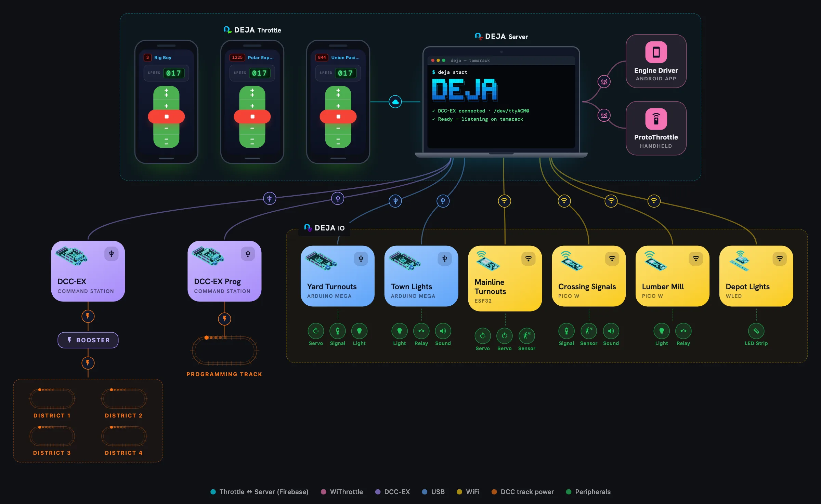Click the track power bolt above Booster
Viewport: 821px width, 504px height.
click(88, 316)
